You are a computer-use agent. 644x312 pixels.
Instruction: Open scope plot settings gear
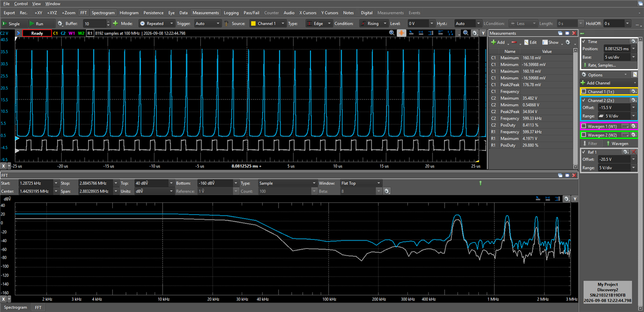(x=475, y=33)
